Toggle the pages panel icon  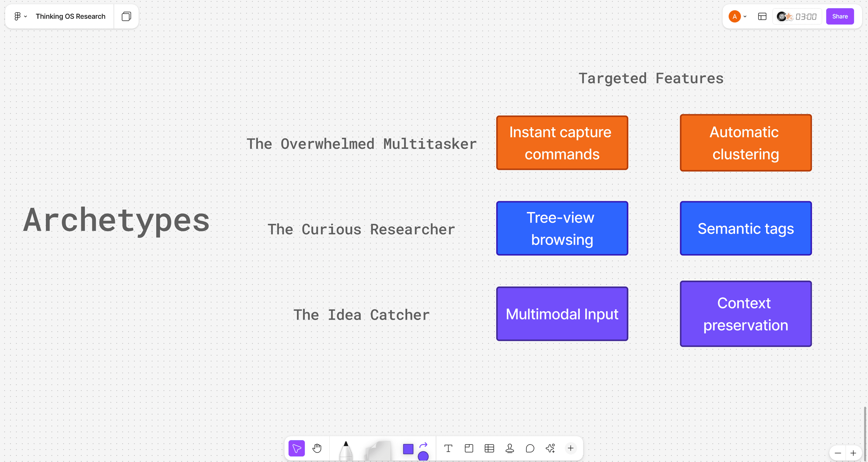click(126, 16)
